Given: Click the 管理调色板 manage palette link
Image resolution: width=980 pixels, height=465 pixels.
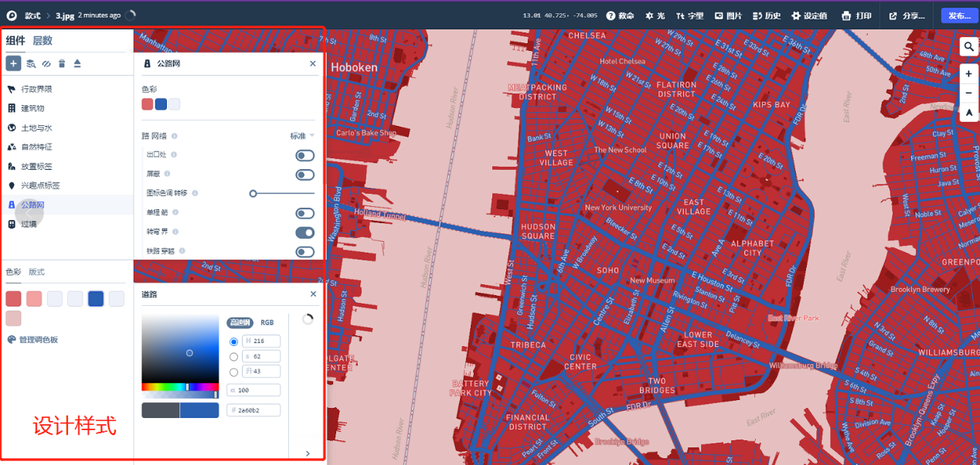Looking at the screenshot, I should click(x=32, y=340).
